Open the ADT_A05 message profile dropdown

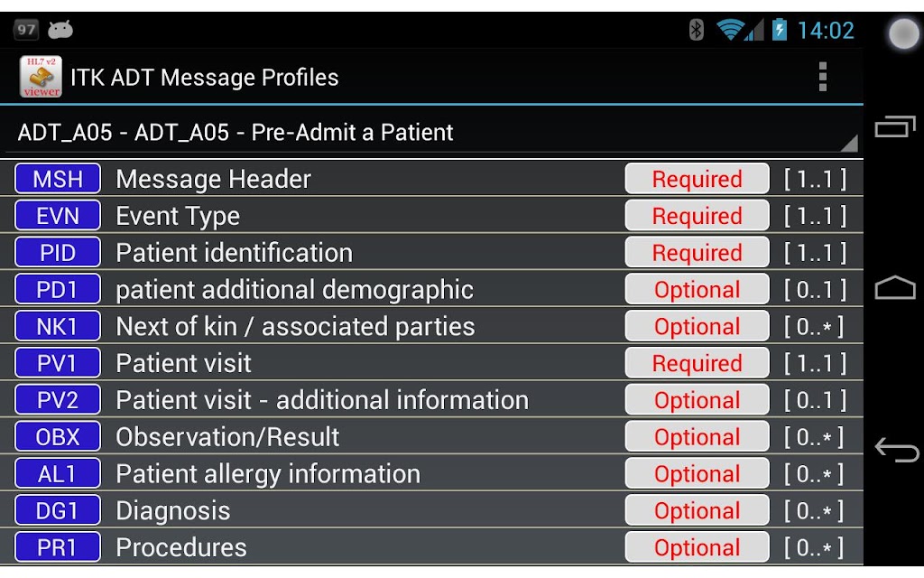(x=431, y=133)
